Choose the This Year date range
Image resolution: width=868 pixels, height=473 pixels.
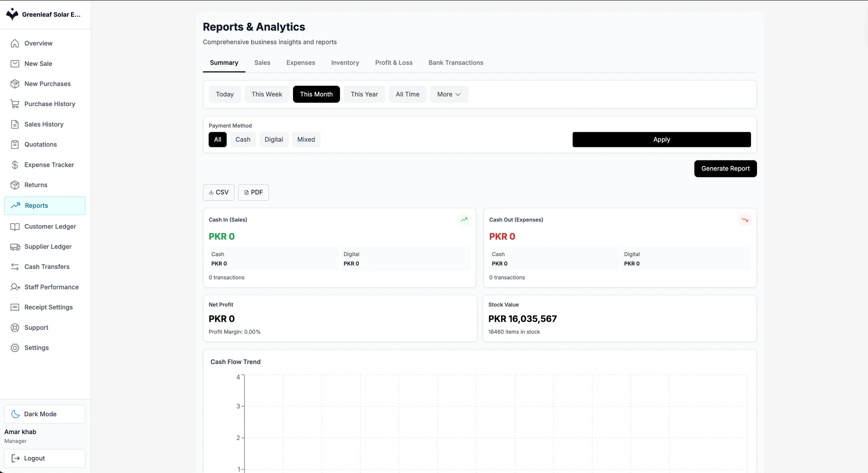pos(364,94)
